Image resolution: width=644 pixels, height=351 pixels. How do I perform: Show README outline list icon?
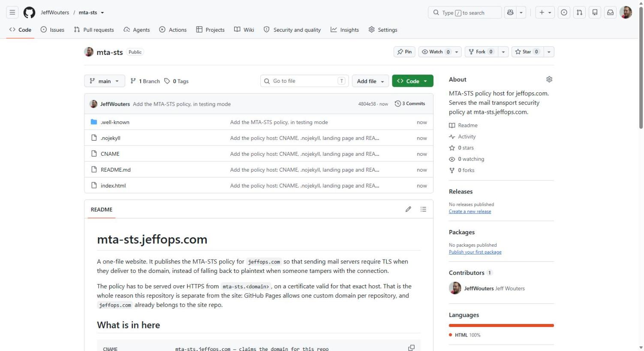423,209
